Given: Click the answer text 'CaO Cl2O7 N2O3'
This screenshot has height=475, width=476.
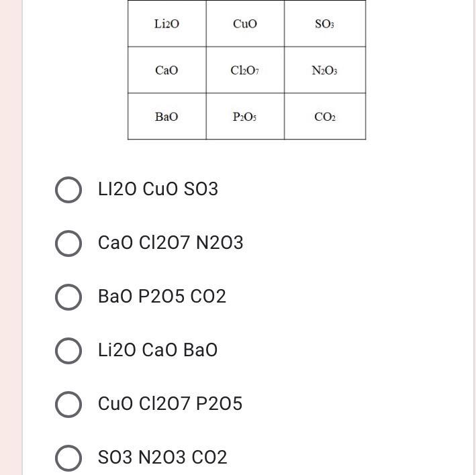Looking at the screenshot, I should [171, 243].
